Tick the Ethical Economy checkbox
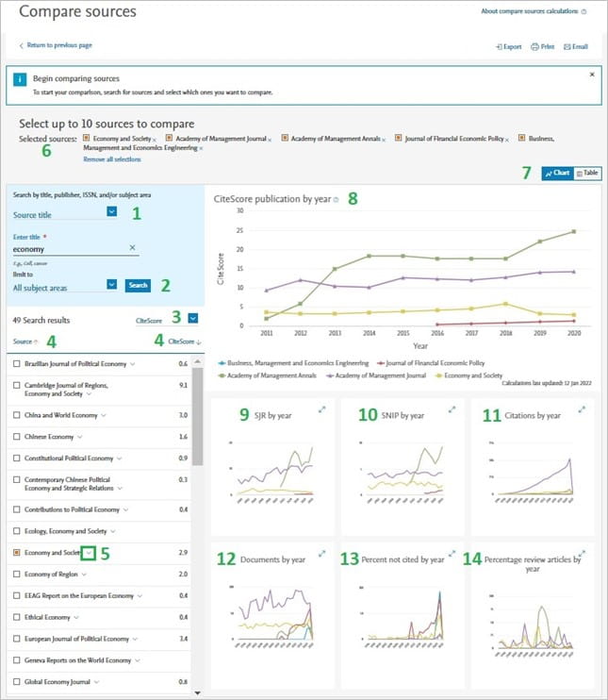 [x=17, y=617]
